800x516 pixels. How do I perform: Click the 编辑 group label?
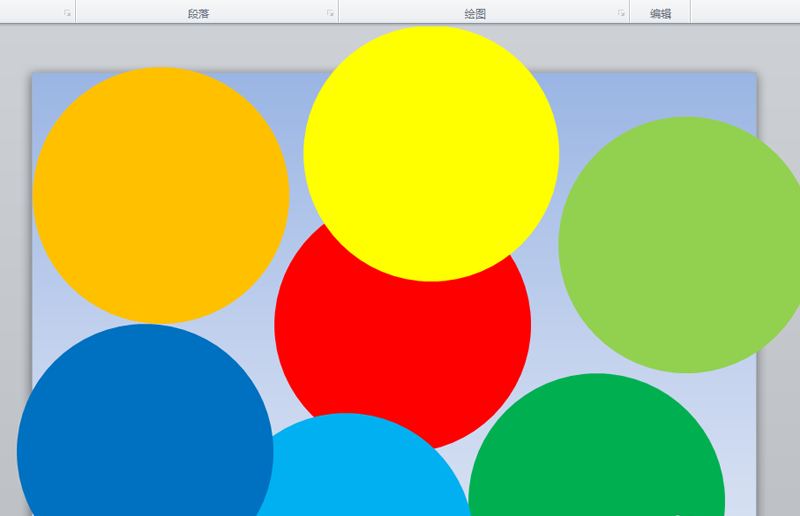[660, 14]
